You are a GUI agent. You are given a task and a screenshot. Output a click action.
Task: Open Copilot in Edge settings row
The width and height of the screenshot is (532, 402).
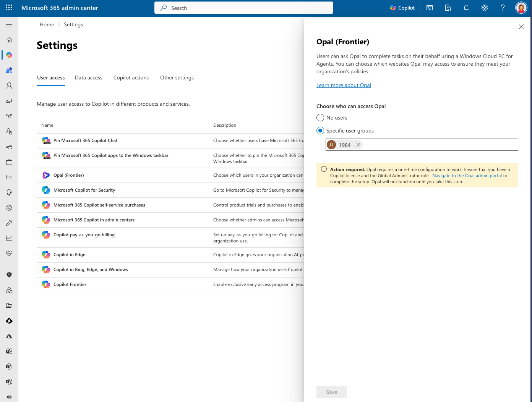point(70,255)
